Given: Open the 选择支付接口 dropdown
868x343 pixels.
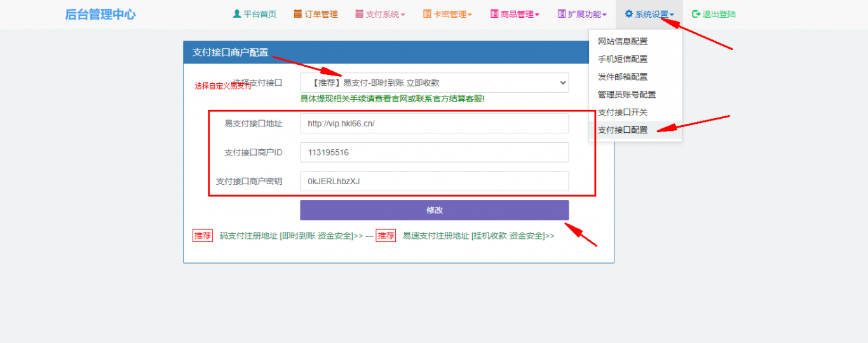Looking at the screenshot, I should [434, 83].
